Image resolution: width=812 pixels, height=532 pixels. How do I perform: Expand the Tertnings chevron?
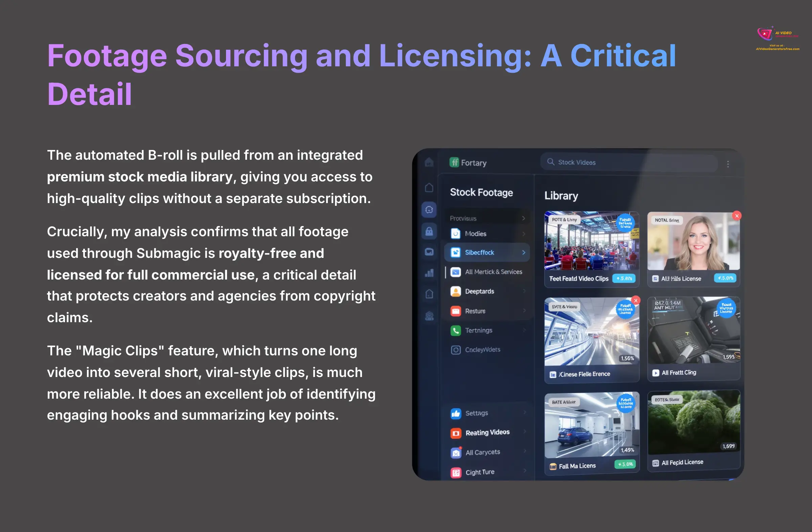coord(524,330)
